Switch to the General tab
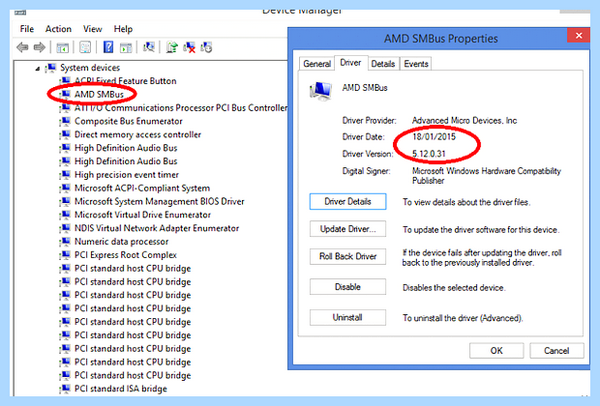The image size is (600, 406). click(x=317, y=64)
